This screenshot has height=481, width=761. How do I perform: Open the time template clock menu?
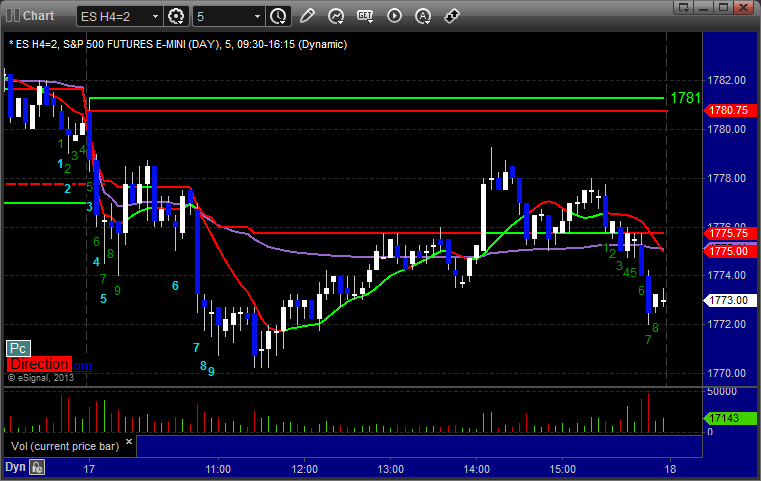tap(279, 16)
